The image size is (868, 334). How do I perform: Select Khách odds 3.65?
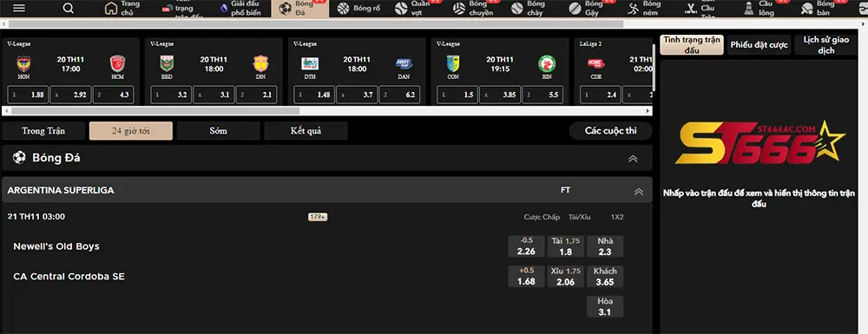605,277
